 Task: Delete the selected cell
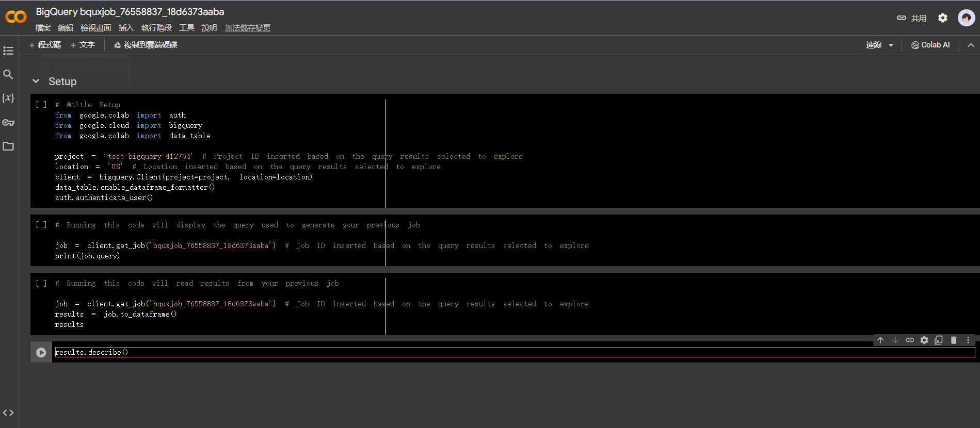pyautogui.click(x=954, y=340)
